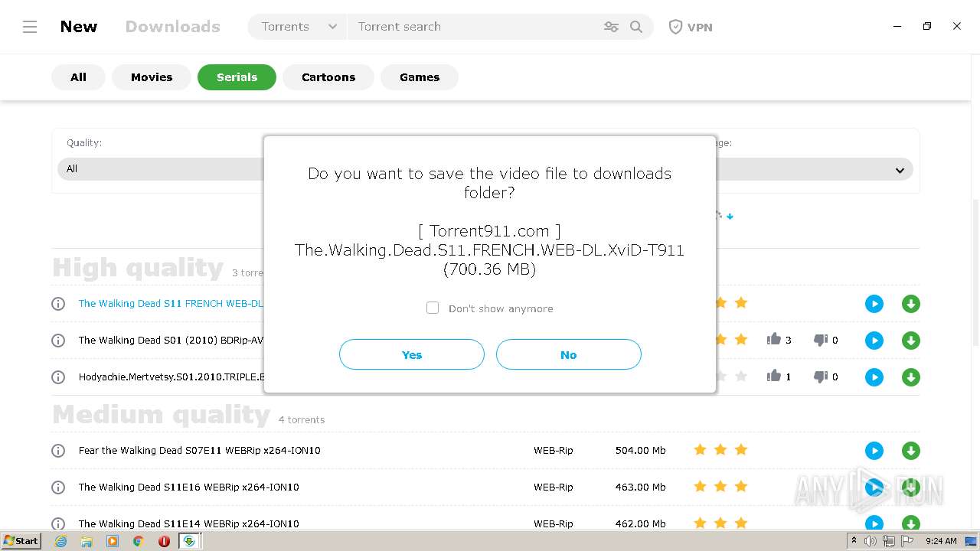This screenshot has width=980, height=551.
Task: Open the Quality filter dropdown
Action: tap(161, 169)
